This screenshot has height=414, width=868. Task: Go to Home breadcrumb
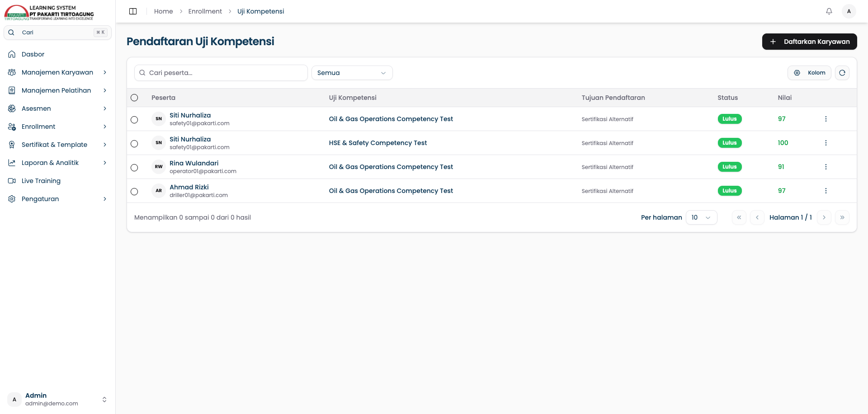pyautogui.click(x=163, y=11)
